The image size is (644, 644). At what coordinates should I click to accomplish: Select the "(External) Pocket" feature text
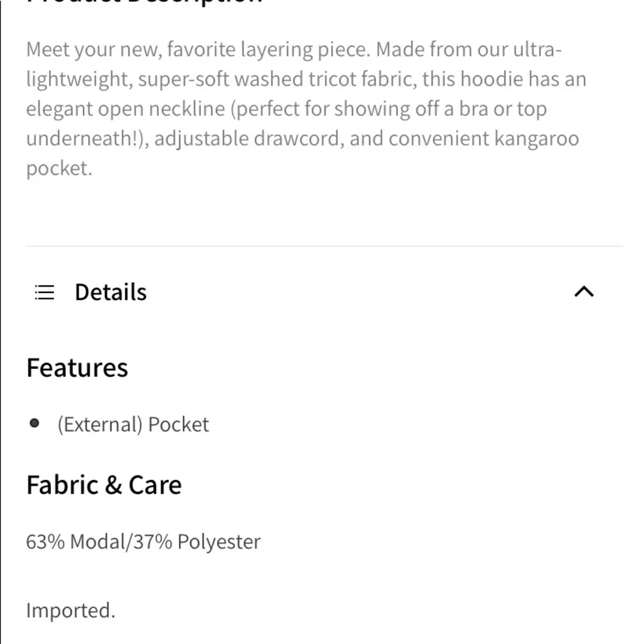coord(133,424)
